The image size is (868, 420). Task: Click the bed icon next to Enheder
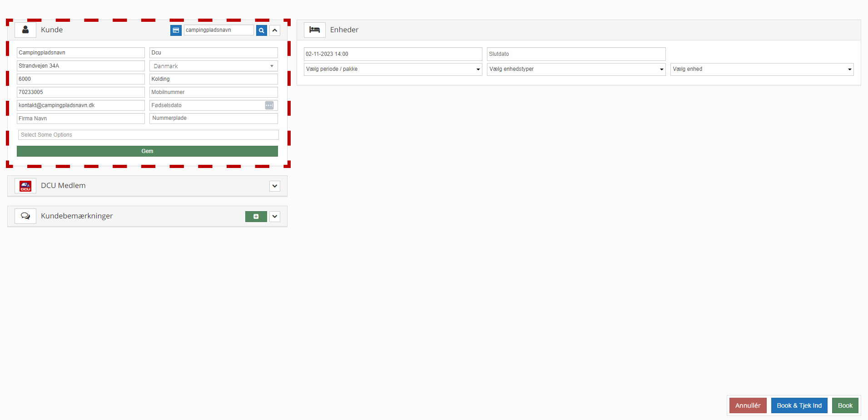314,30
